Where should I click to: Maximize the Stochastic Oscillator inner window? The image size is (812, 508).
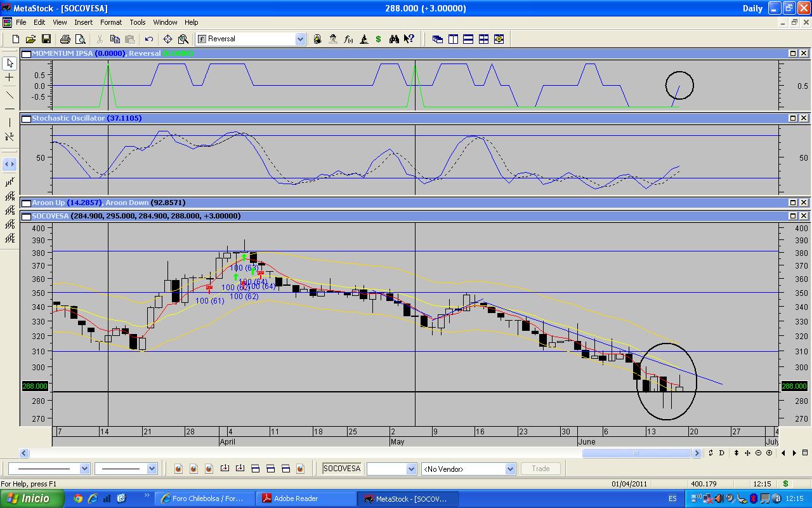click(793, 118)
